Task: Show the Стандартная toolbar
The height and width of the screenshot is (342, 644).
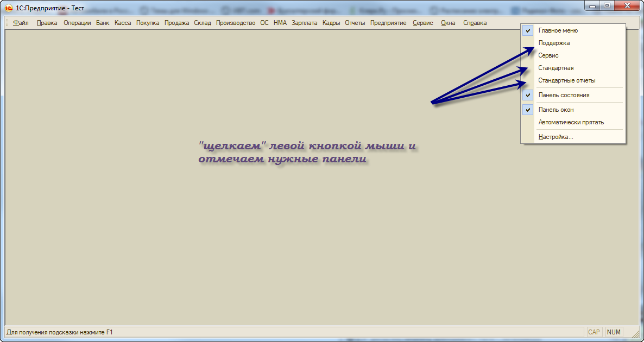Action: coord(555,68)
